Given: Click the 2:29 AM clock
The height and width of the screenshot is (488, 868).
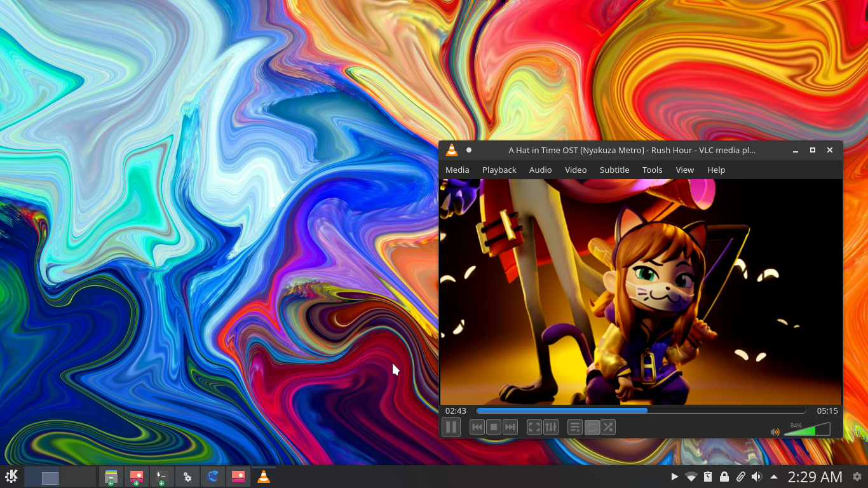Looking at the screenshot, I should [815, 477].
